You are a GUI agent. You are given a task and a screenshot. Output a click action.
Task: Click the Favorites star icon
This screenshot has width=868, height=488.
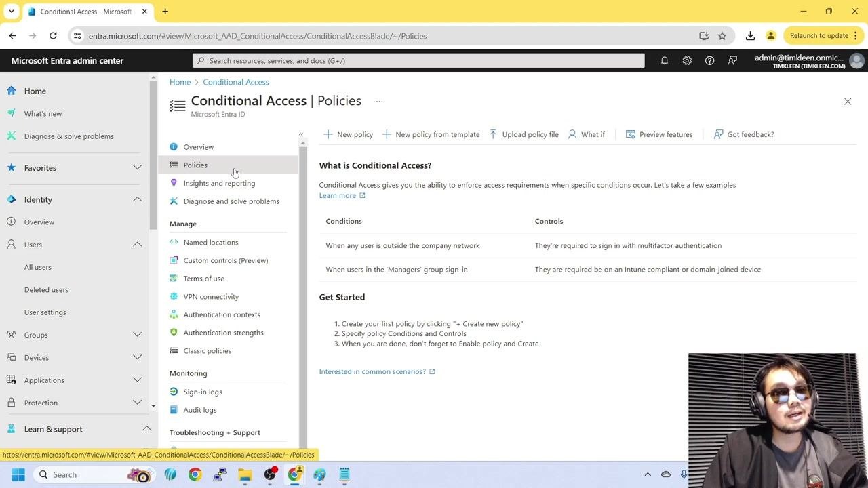point(12,167)
